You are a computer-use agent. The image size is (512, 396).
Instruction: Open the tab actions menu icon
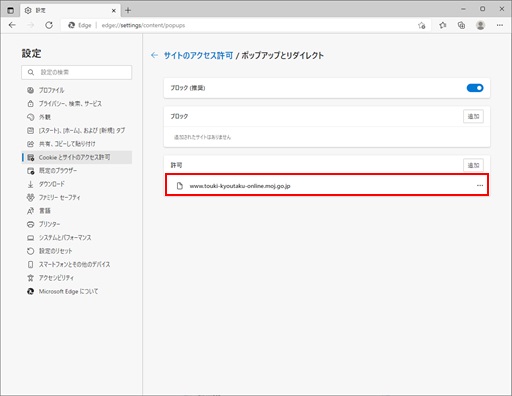11,10
